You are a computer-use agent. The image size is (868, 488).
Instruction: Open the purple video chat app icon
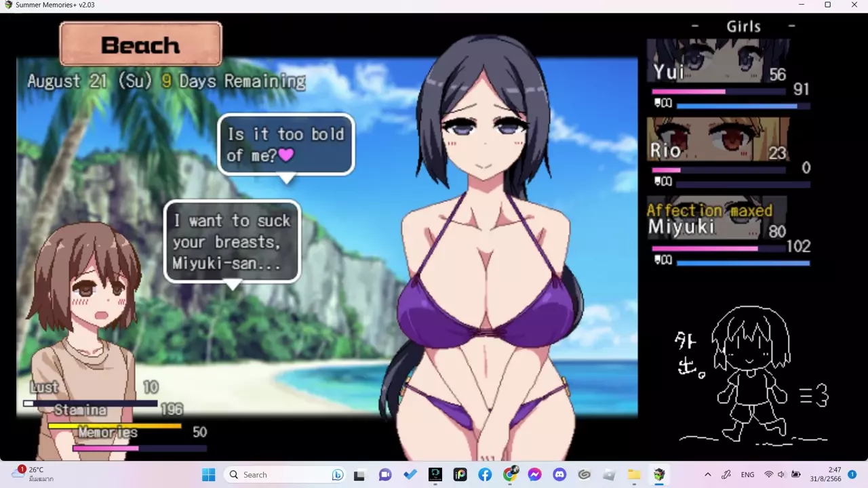tap(385, 474)
